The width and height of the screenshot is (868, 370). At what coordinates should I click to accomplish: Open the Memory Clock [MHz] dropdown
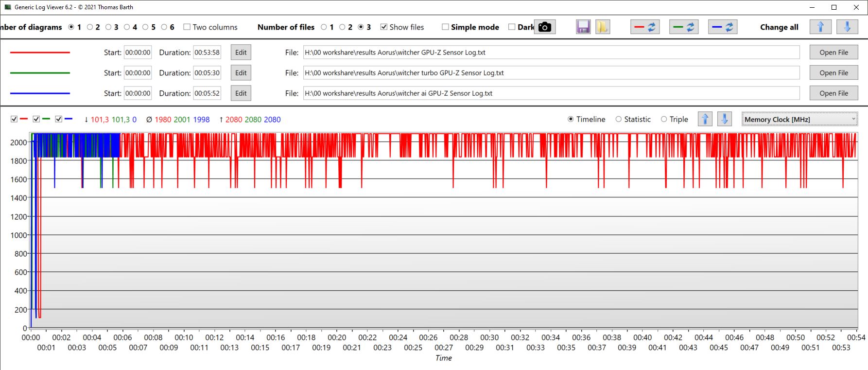(799, 119)
